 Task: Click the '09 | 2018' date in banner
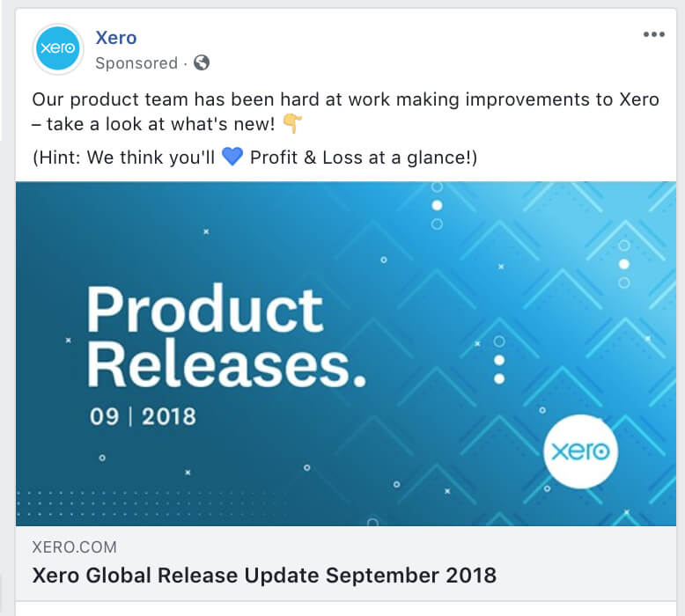(x=143, y=416)
